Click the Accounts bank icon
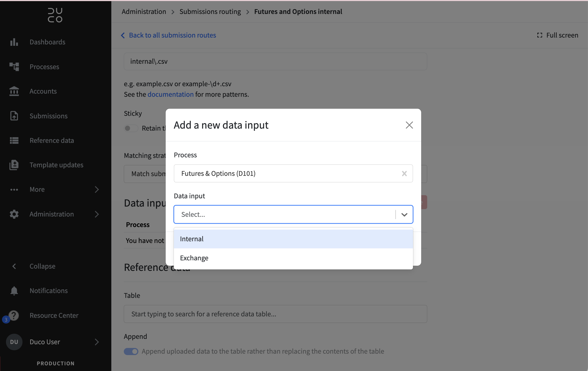588x371 pixels. tap(14, 91)
